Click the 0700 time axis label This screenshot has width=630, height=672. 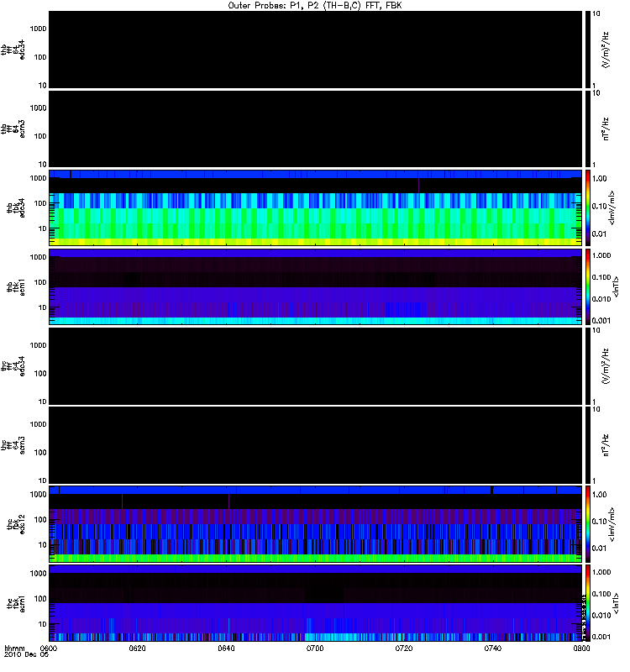[315, 648]
